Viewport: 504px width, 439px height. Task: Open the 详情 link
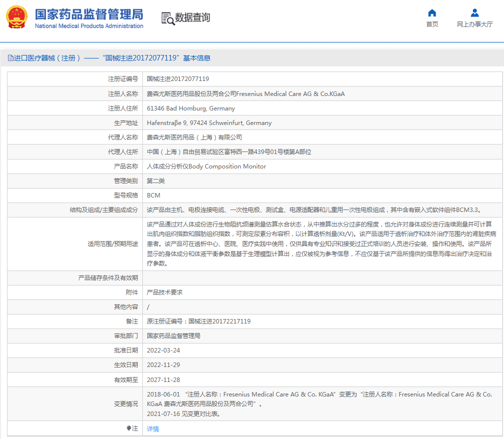pos(153,429)
